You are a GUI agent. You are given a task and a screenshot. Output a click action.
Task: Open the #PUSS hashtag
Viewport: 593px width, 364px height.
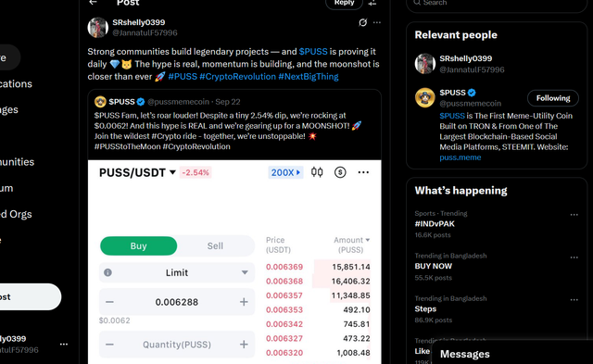[183, 76]
